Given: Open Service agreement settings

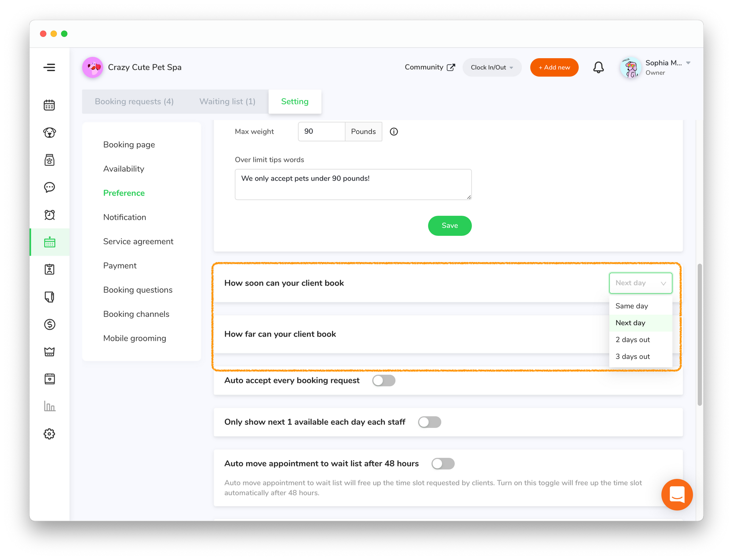Looking at the screenshot, I should [138, 241].
